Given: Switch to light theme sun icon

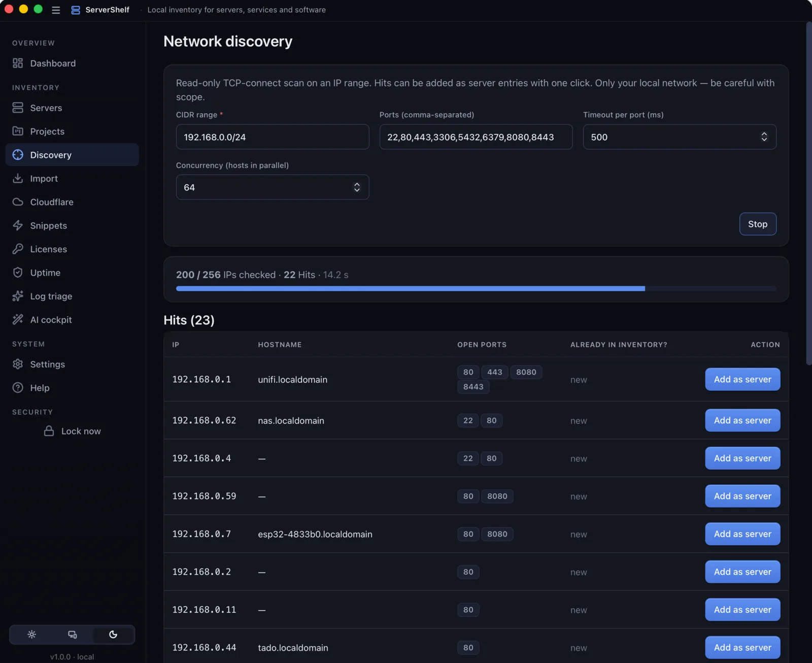Looking at the screenshot, I should click(x=31, y=635).
